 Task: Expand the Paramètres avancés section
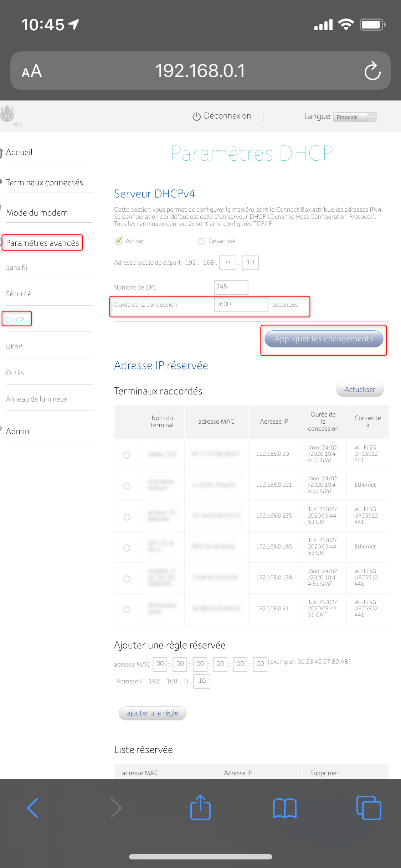42,243
